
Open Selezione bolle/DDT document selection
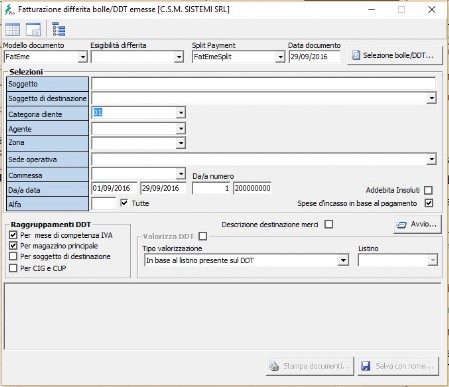[x=395, y=55]
